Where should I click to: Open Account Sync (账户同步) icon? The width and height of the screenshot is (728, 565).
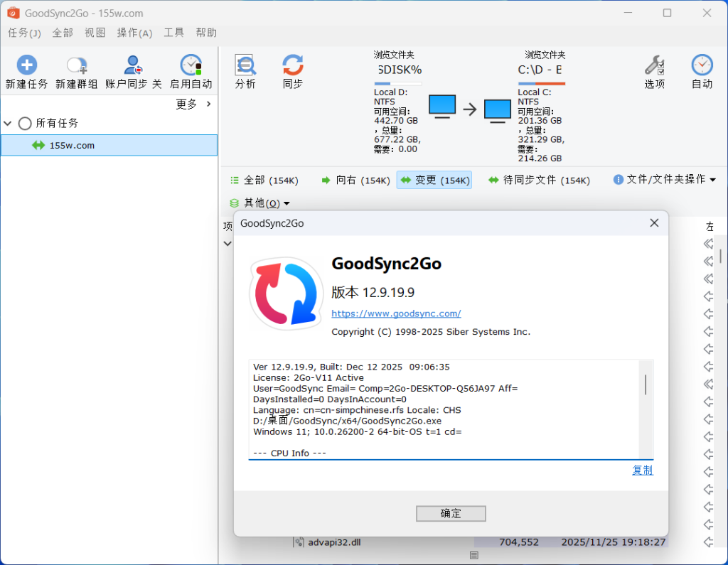point(133,66)
